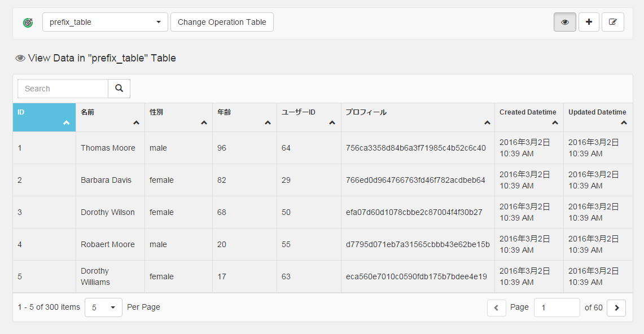Open the prefix_table selection dropdown
The height and width of the screenshot is (334, 644).
pos(105,23)
